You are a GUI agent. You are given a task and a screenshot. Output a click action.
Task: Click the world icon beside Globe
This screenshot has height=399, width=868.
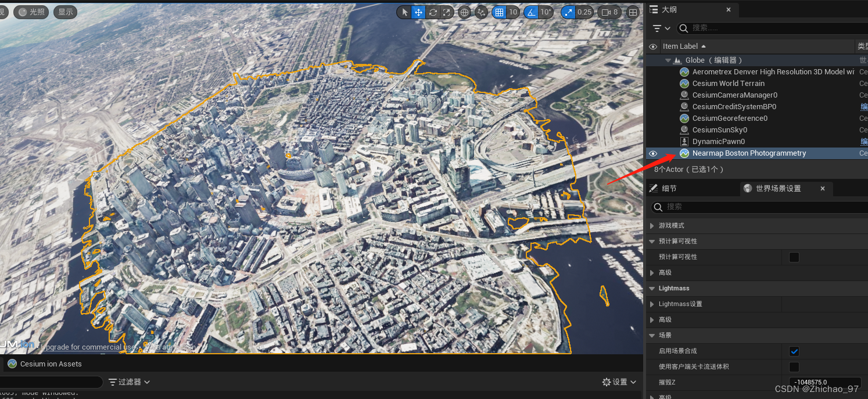pyautogui.click(x=677, y=60)
